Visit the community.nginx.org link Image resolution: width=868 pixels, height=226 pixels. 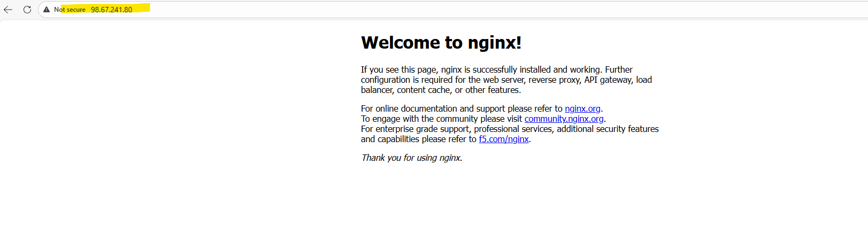pos(564,119)
